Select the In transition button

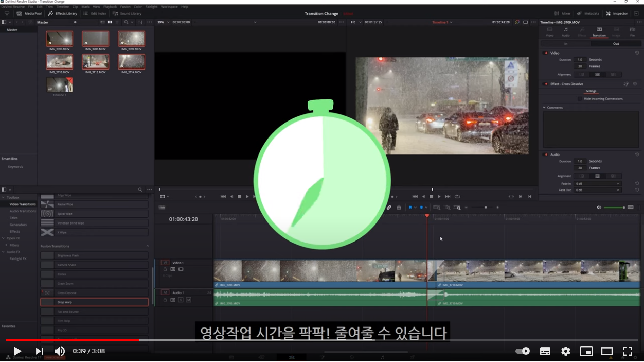(566, 44)
